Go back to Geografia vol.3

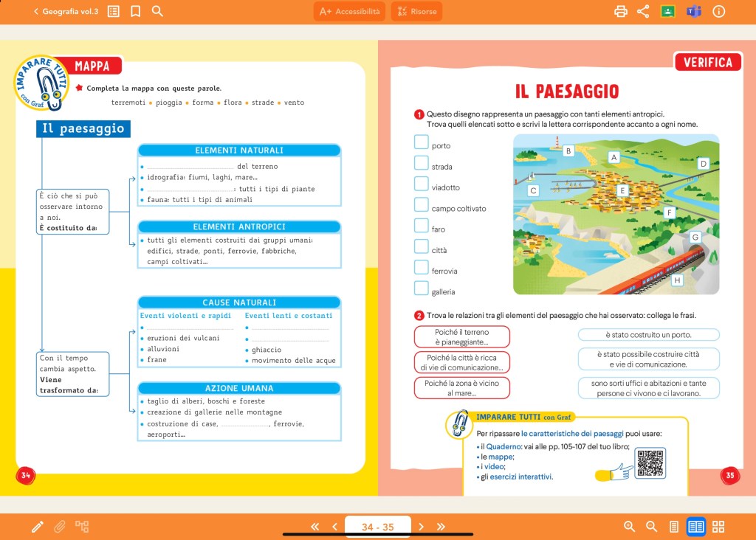tap(65, 11)
